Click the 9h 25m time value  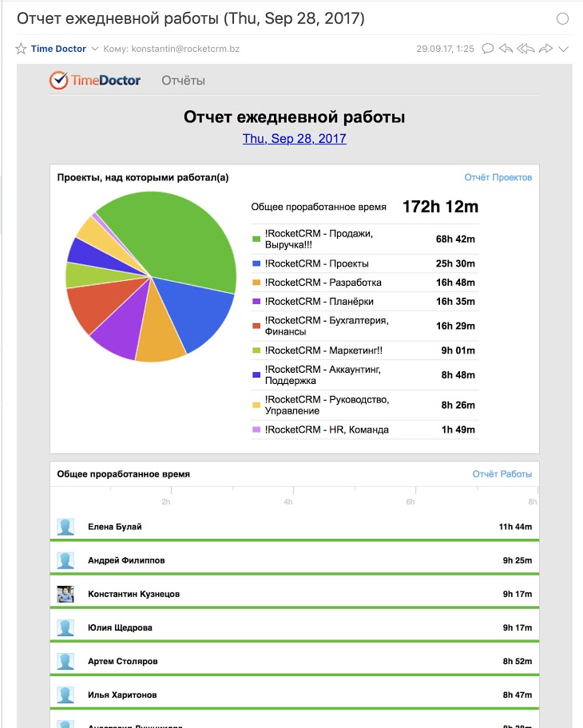tap(518, 560)
